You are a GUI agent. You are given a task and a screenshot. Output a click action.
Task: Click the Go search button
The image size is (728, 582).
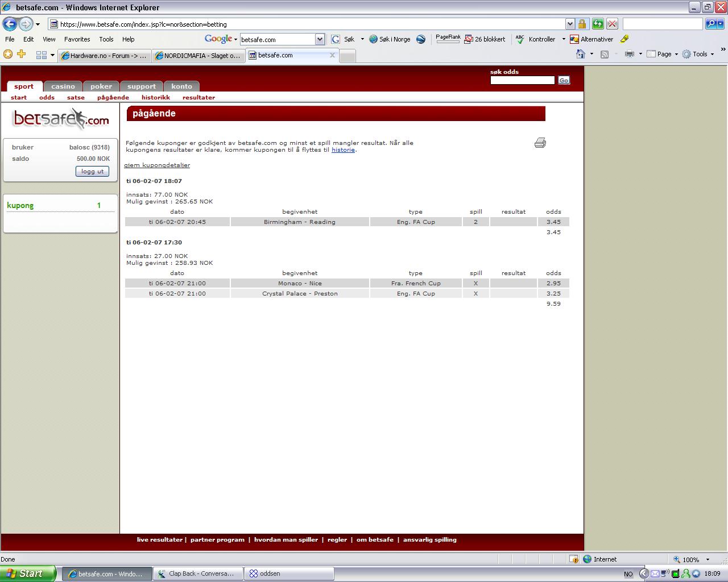click(x=564, y=80)
